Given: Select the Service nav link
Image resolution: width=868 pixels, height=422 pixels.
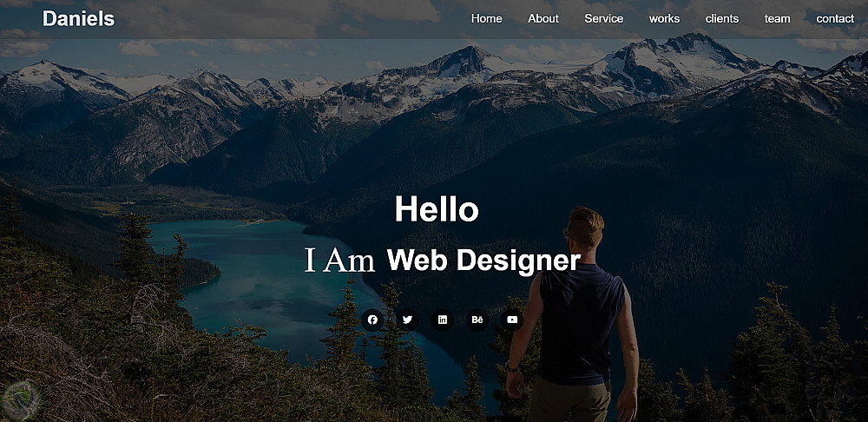Looking at the screenshot, I should click(604, 19).
